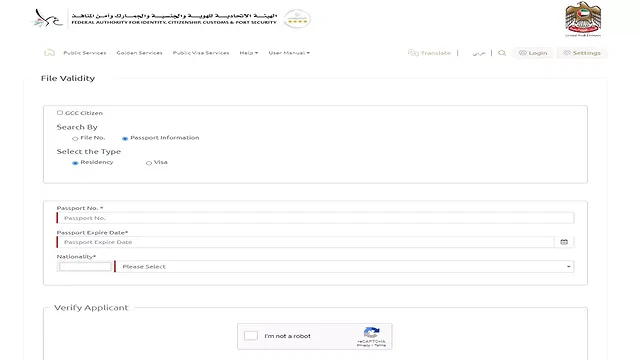Image resolution: width=640 pixels, height=360 pixels.
Task: Expand the User Manual dropdown menu
Action: [289, 53]
